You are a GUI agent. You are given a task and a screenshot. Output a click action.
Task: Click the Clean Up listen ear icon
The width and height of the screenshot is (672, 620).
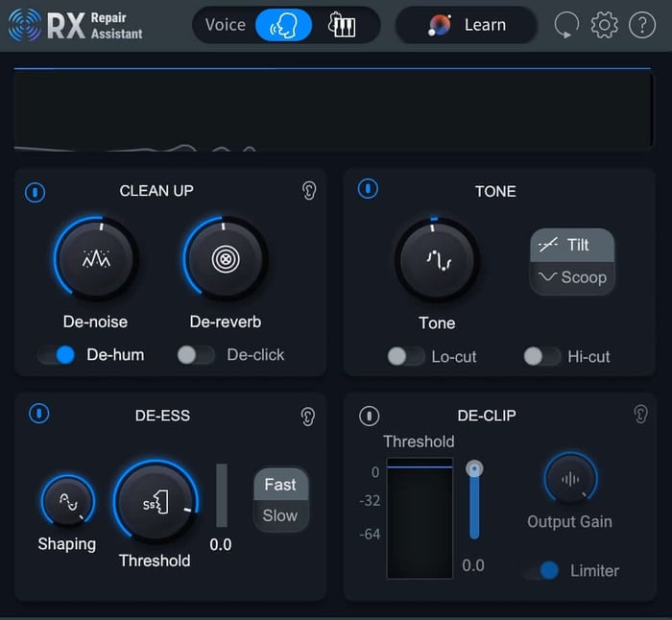[x=309, y=191]
